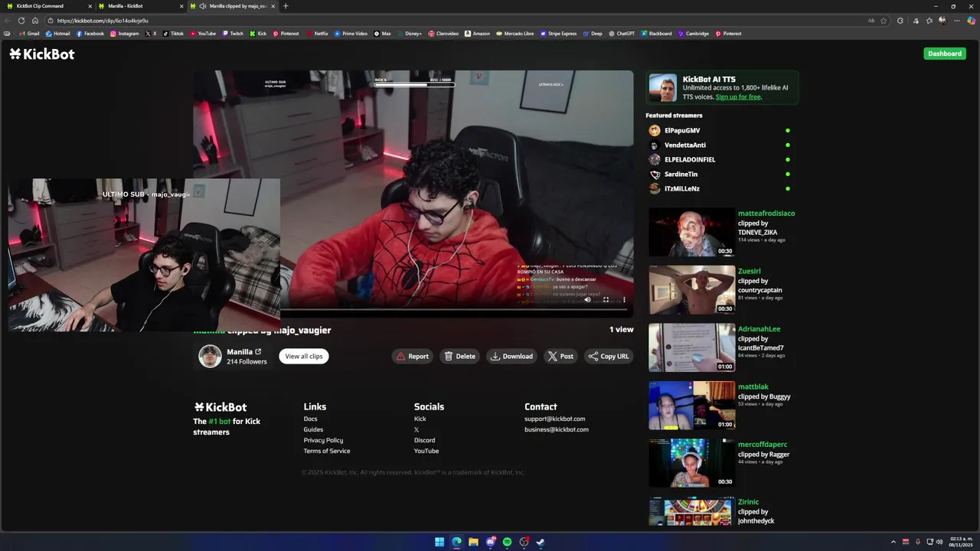Play the matteafrodisiaco clip thumbnail

(691, 233)
